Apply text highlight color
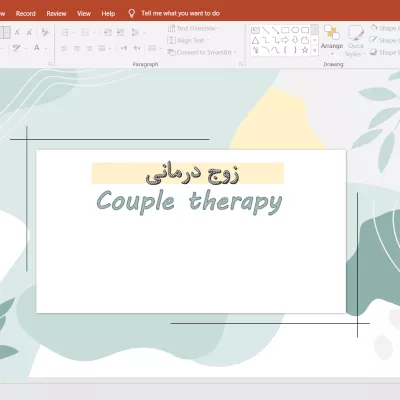Image resolution: width=400 pixels, height=400 pixels. coord(15,48)
